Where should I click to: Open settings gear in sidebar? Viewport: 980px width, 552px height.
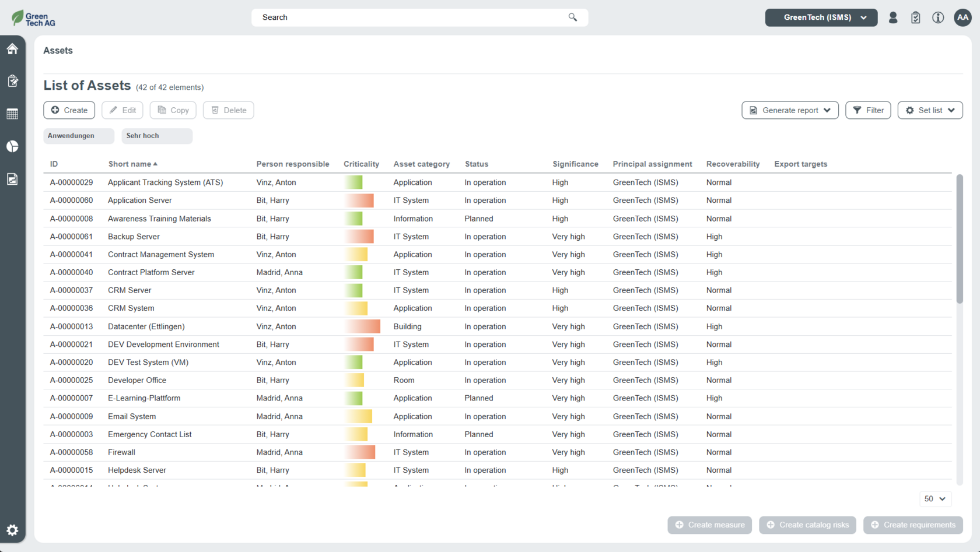click(x=12, y=530)
